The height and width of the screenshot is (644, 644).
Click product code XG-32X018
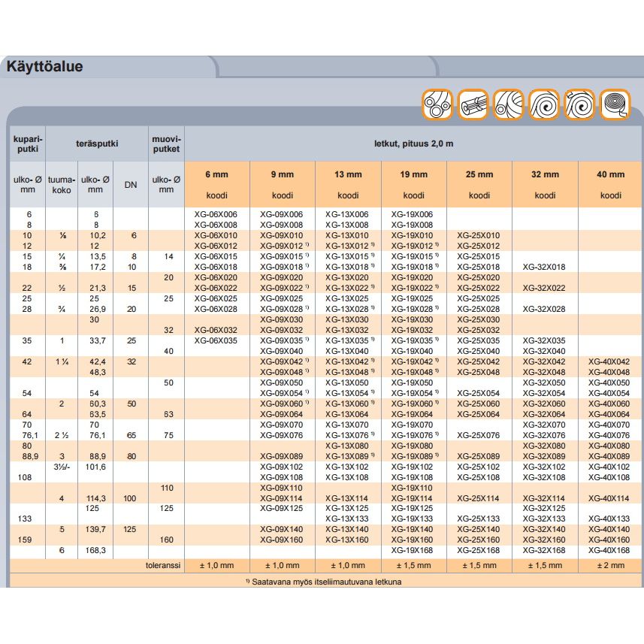[x=544, y=267]
